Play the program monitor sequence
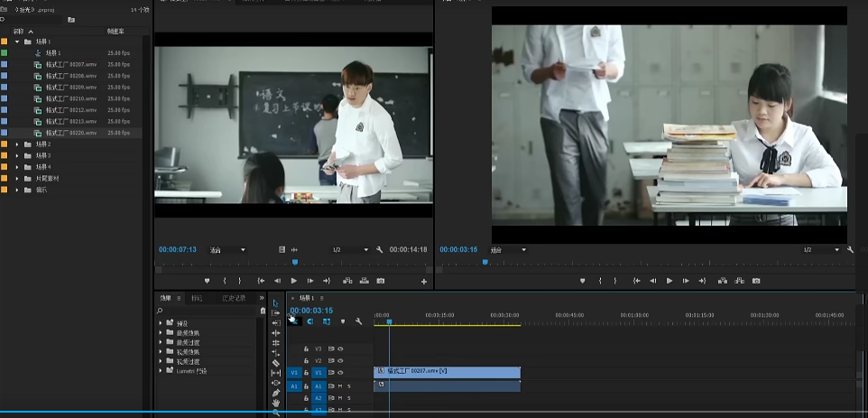 coord(669,281)
